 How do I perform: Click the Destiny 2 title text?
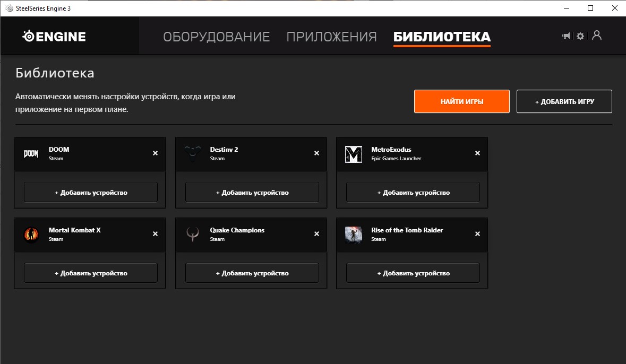224,150
